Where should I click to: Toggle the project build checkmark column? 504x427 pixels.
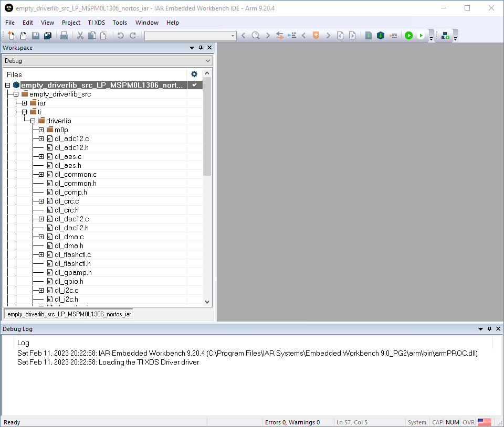pyautogui.click(x=195, y=85)
